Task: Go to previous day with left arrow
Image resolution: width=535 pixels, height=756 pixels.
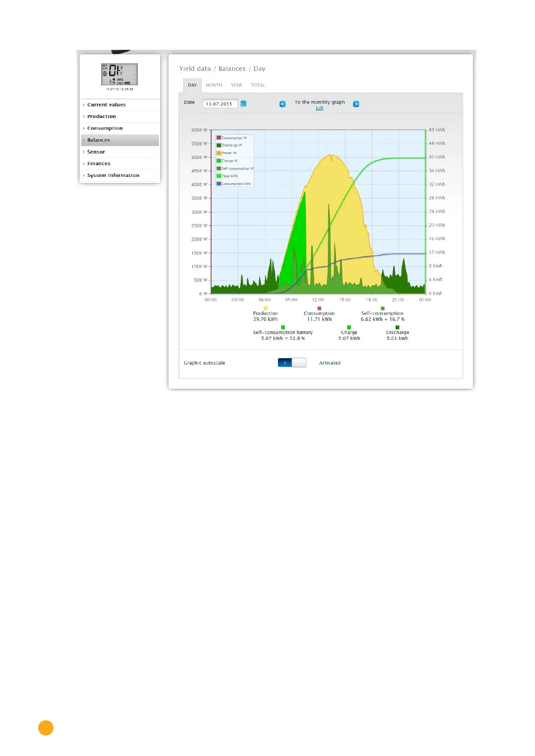Action: tap(283, 104)
